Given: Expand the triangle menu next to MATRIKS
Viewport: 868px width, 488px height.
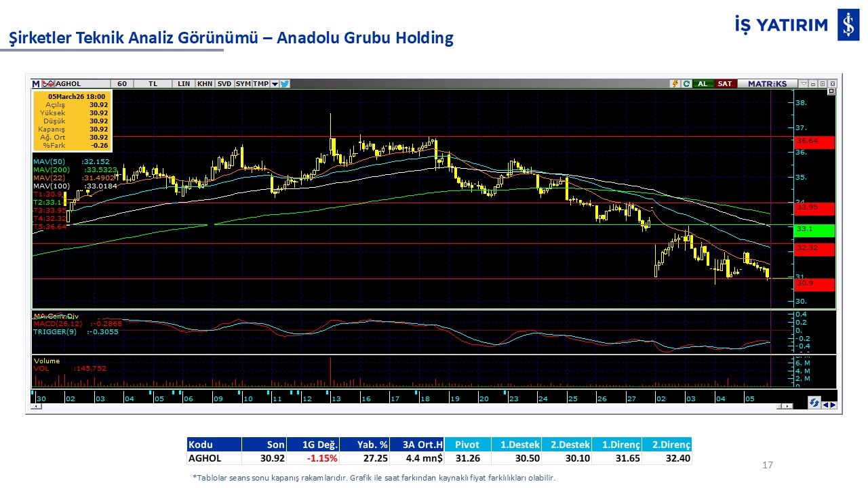Looking at the screenshot, I should [x=804, y=84].
